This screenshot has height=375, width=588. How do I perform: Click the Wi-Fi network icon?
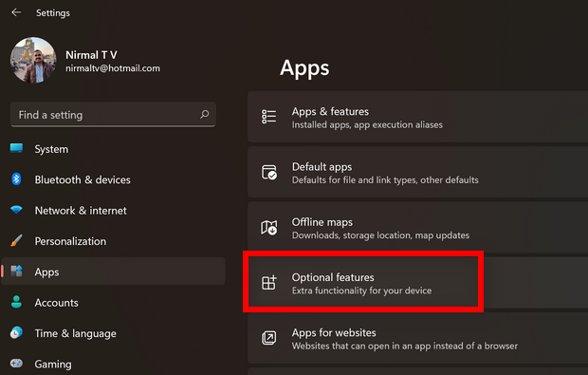[16, 210]
